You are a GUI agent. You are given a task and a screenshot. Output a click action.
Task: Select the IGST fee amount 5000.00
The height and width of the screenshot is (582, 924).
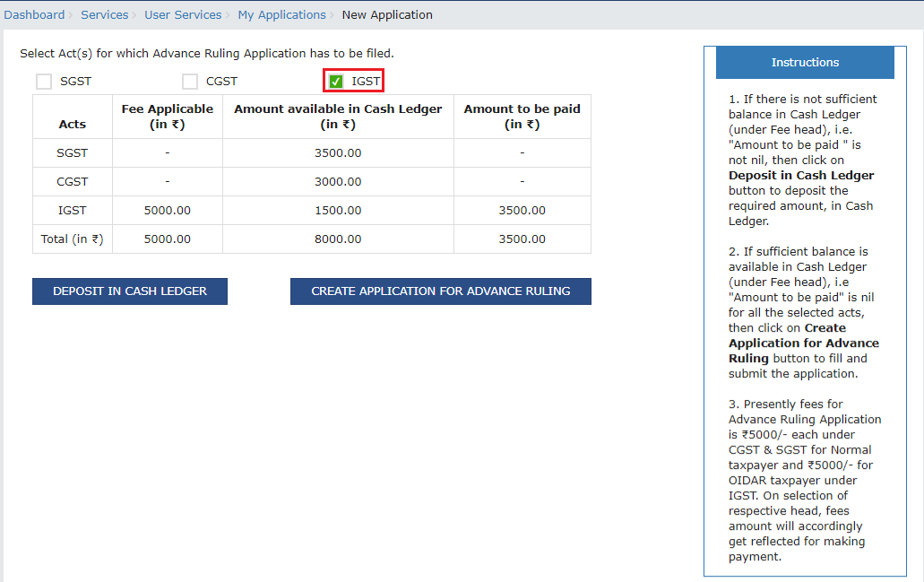pos(167,210)
